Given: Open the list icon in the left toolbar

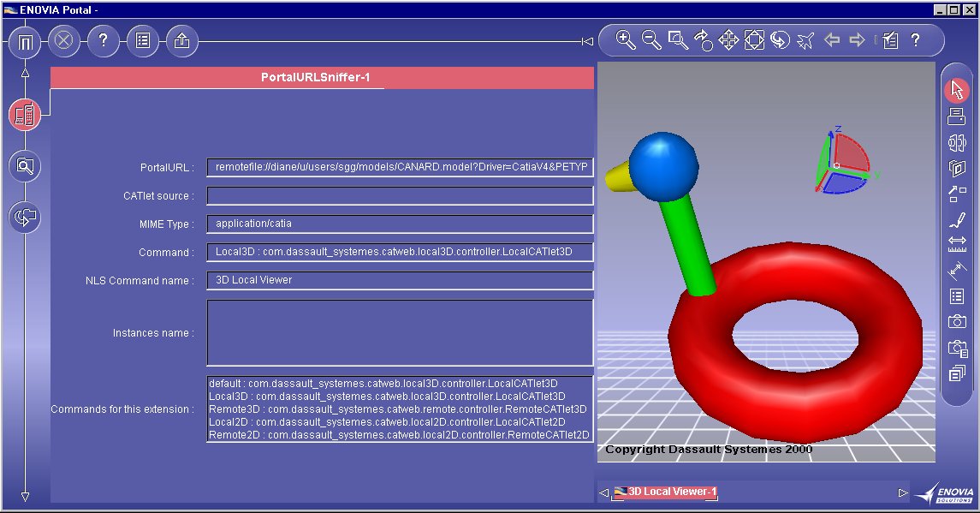Looking at the screenshot, I should tap(142, 40).
